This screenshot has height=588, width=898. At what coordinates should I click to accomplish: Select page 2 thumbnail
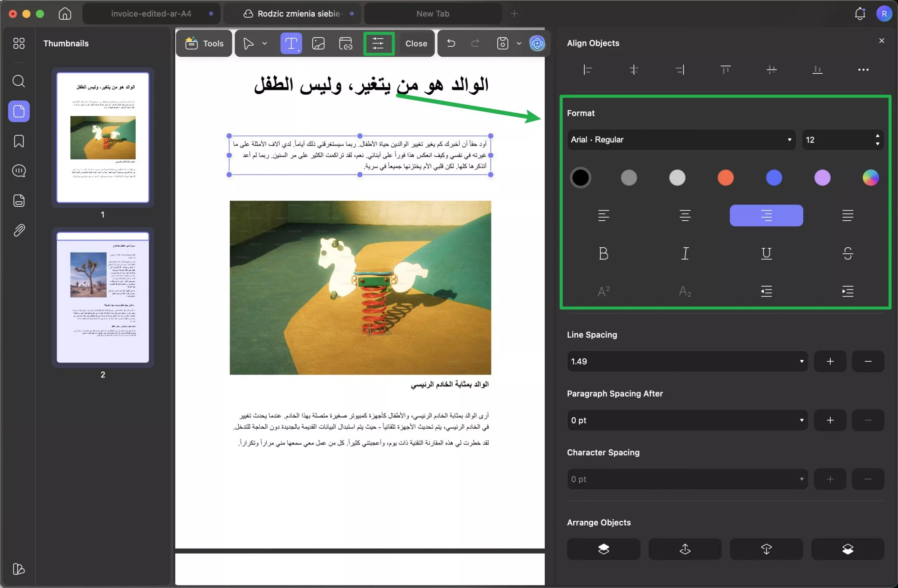(102, 298)
